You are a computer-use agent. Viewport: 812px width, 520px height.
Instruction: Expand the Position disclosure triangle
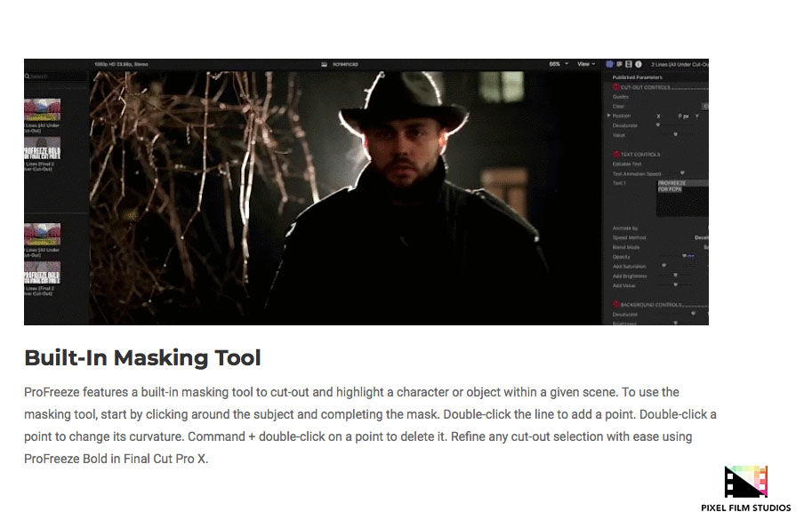tap(609, 116)
